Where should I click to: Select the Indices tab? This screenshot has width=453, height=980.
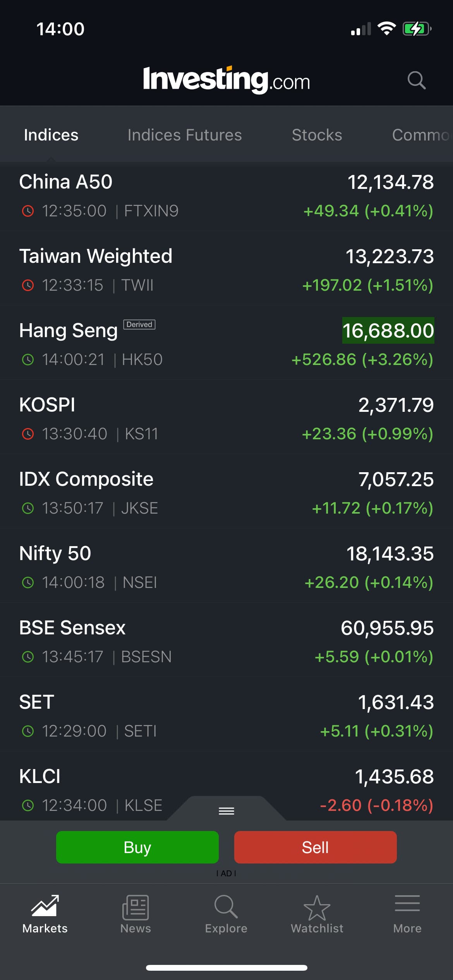(x=51, y=135)
